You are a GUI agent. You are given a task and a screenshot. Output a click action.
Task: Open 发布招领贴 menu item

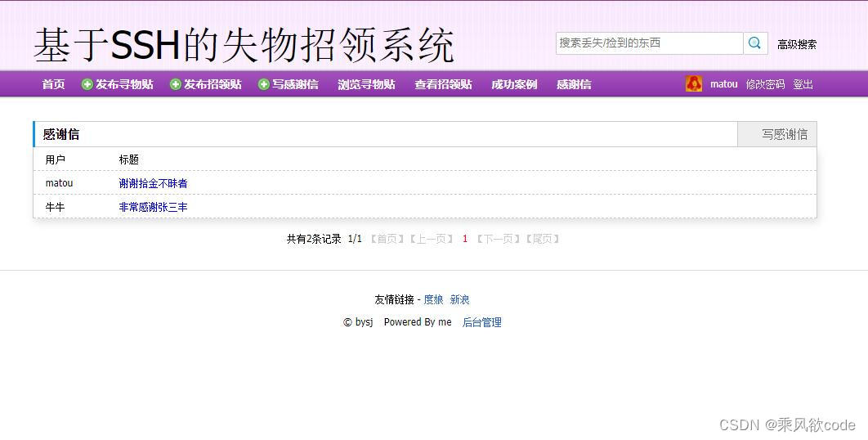213,84
